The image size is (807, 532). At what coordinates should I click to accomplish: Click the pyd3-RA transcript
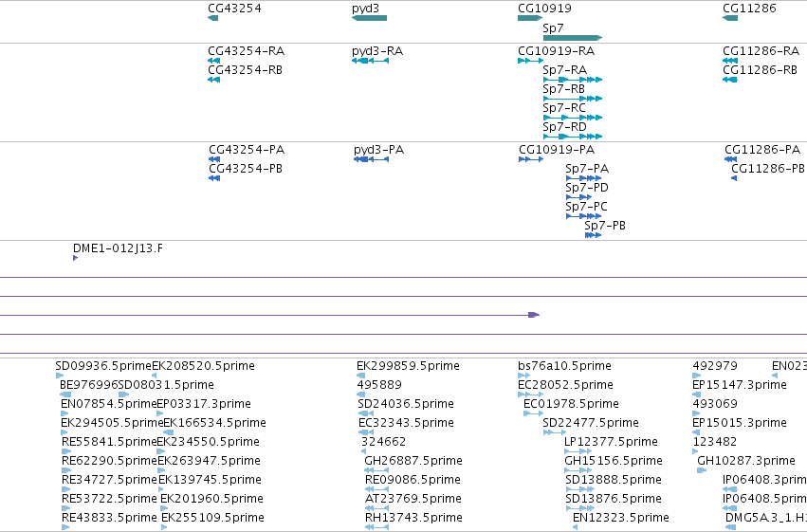pos(370,61)
